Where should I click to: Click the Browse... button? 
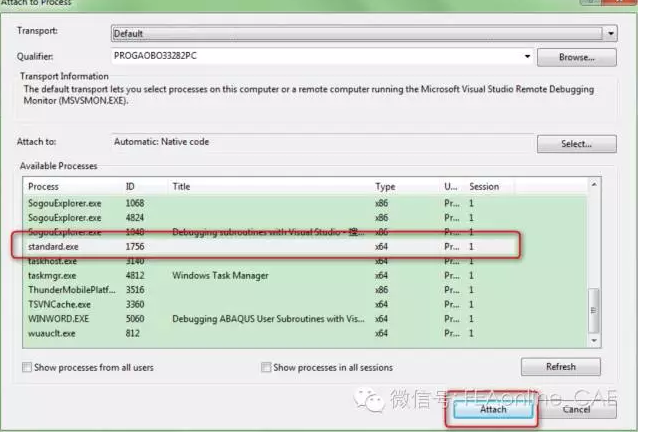click(x=576, y=57)
